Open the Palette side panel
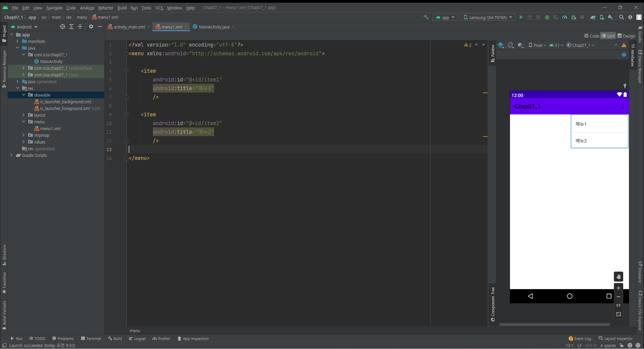Screen dimensions: 644x349 click(x=493, y=53)
